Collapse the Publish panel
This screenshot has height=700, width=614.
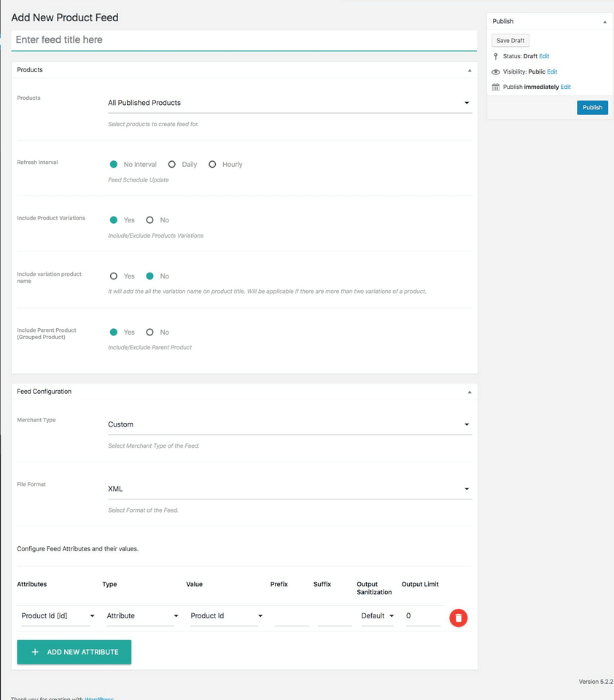[605, 22]
